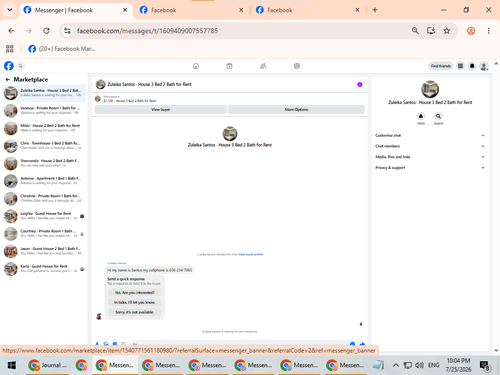
Task: Send quick response 'In talks. I'll let you know.'
Action: pos(135,302)
